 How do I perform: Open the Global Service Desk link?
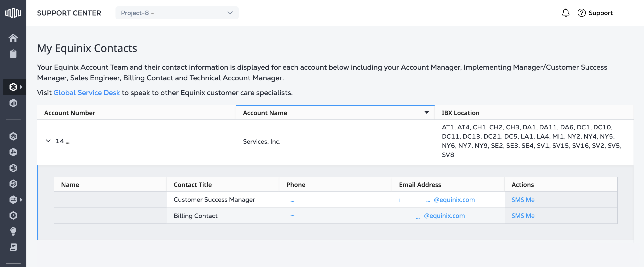[x=86, y=93]
